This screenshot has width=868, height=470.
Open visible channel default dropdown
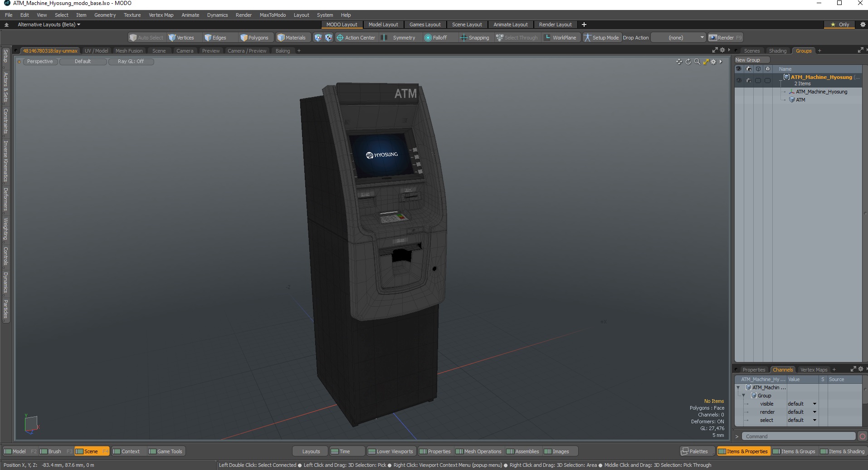802,404
